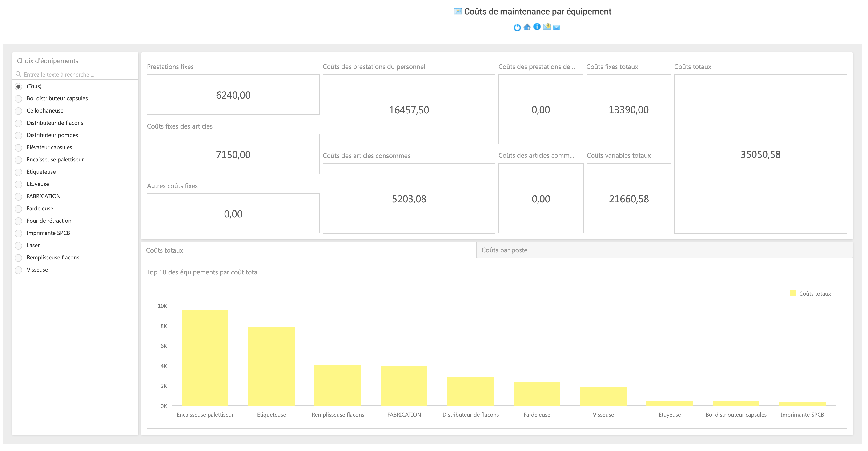Click the mail with attachment icon
Viewport: 868px width, 451px height.
547,27
